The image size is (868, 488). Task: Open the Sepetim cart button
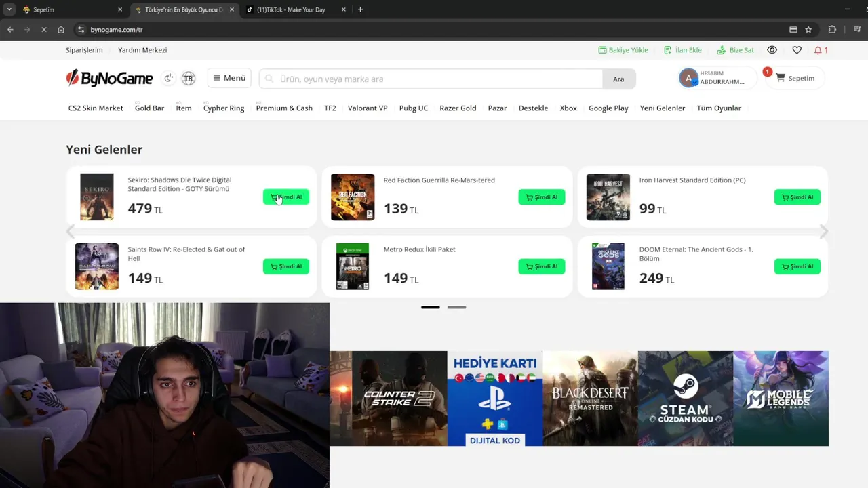pos(795,78)
